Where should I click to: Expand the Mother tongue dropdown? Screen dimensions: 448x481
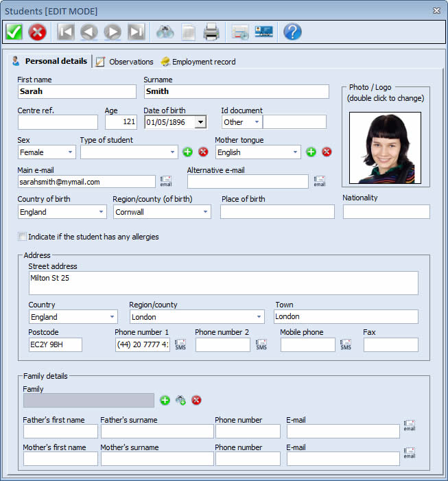click(295, 152)
